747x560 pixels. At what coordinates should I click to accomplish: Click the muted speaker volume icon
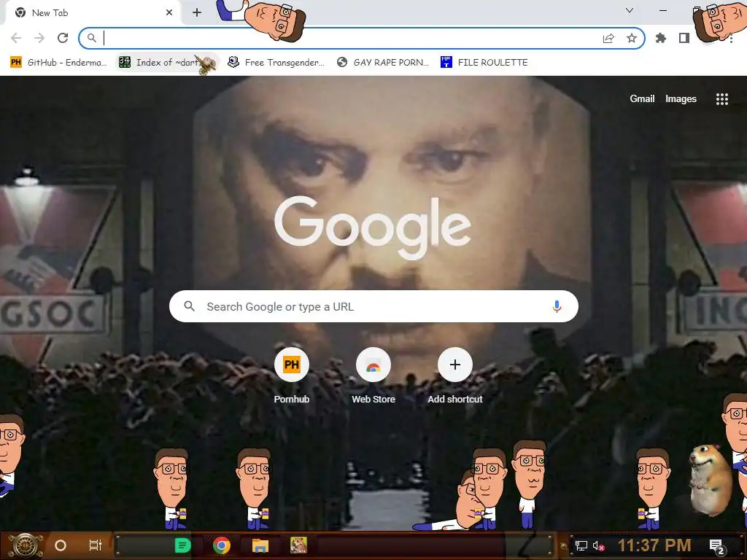[598, 545]
